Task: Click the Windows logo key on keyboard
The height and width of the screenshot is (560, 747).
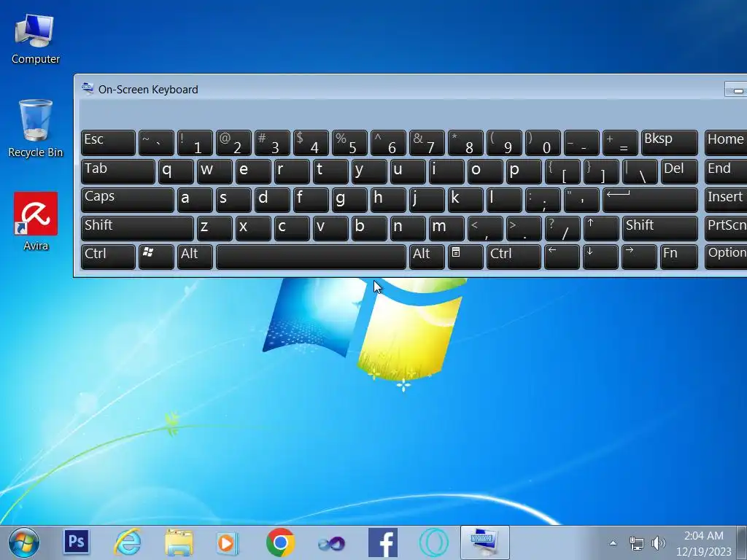Action: click(156, 257)
